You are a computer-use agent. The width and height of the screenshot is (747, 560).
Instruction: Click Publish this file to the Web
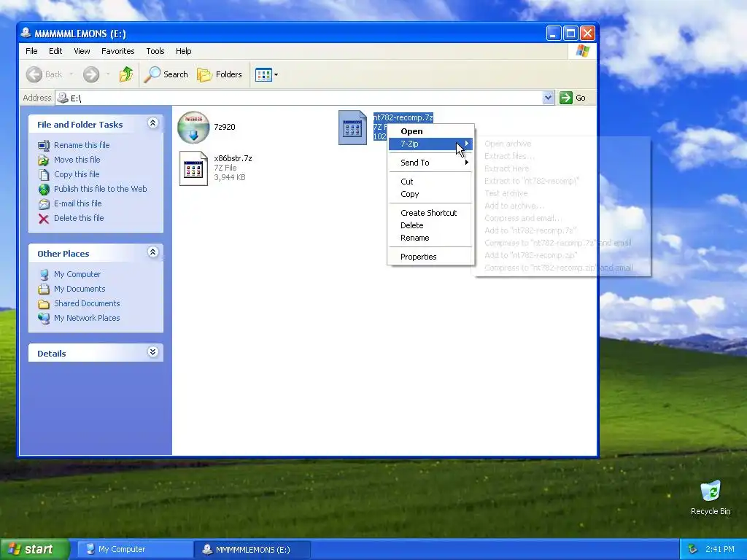(x=100, y=189)
